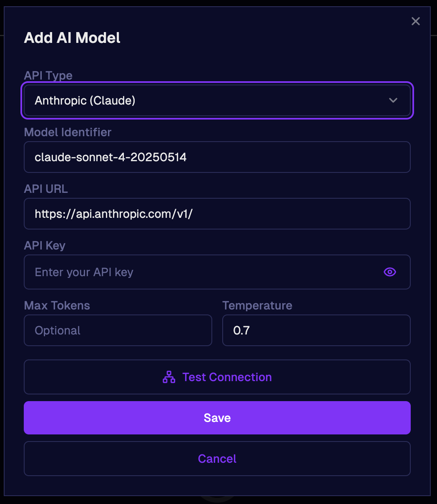
Task: Expand the Anthropic (Claude) provider list
Action: click(217, 100)
